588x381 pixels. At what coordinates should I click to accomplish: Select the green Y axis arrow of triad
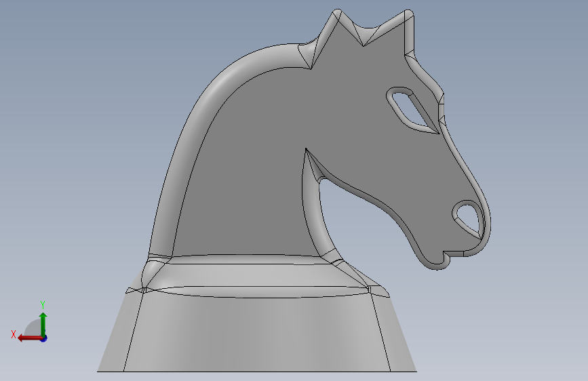[43, 324]
